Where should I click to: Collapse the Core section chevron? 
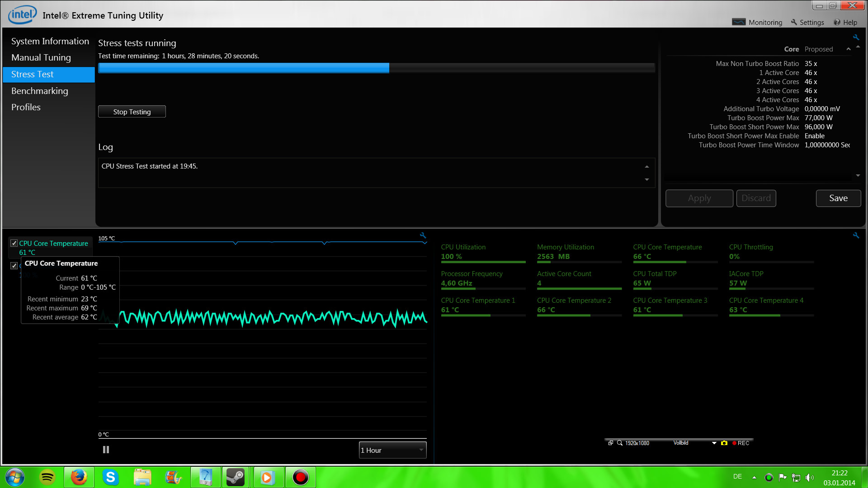(x=848, y=49)
